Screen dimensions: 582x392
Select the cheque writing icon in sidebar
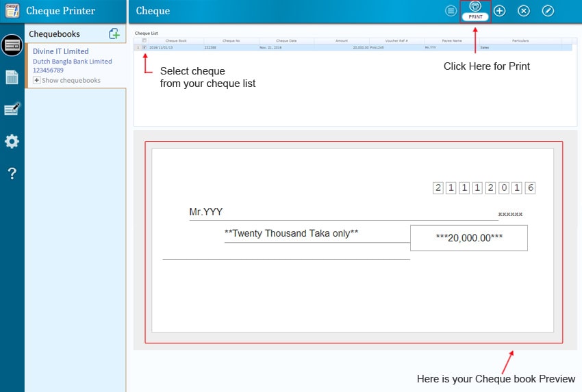point(12,109)
